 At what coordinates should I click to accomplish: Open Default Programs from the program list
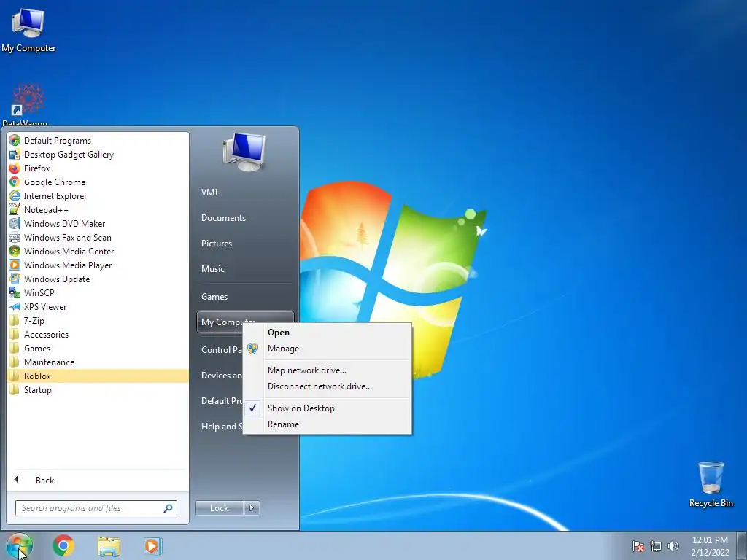coord(98,141)
